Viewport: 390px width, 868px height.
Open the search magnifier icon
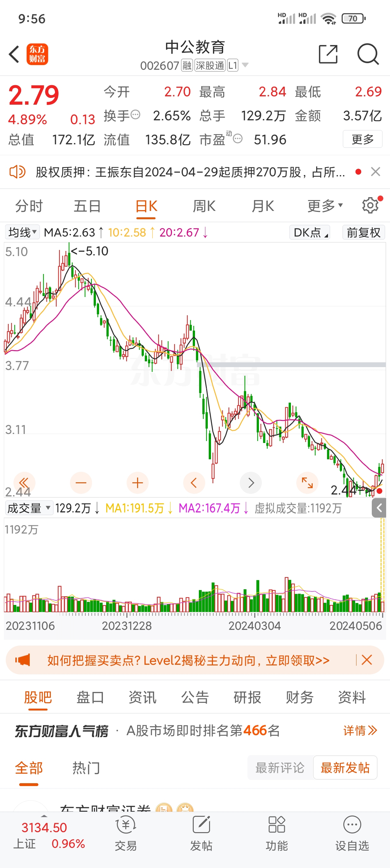pyautogui.click(x=368, y=54)
